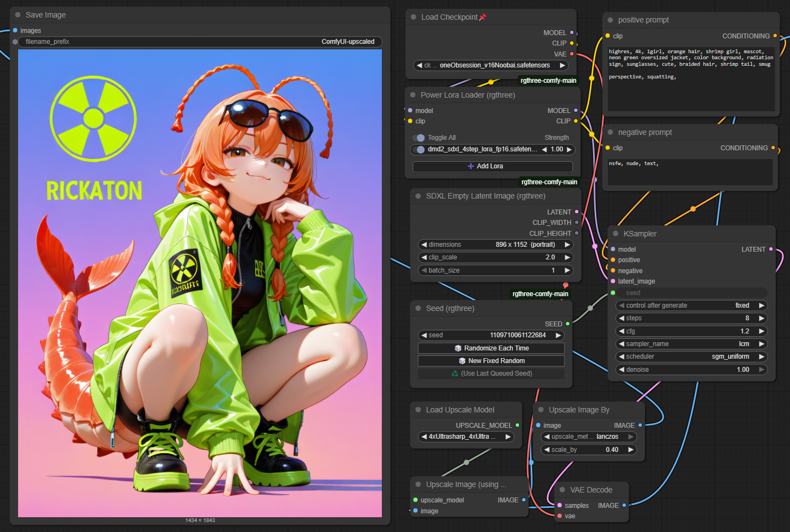Collapse the Upscale Image (using ...) node dot
Screen dimensions: 790x532
click(x=419, y=484)
